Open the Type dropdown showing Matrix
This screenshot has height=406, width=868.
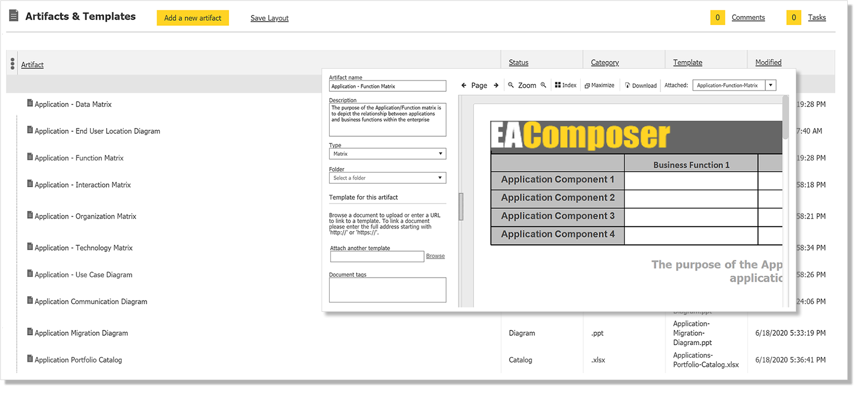pyautogui.click(x=440, y=153)
